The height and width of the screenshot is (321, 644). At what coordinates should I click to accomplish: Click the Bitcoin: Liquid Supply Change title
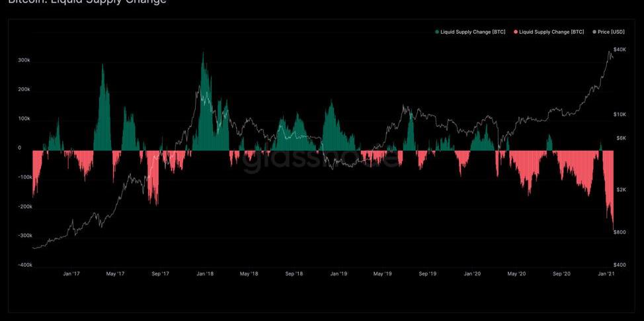87,2
